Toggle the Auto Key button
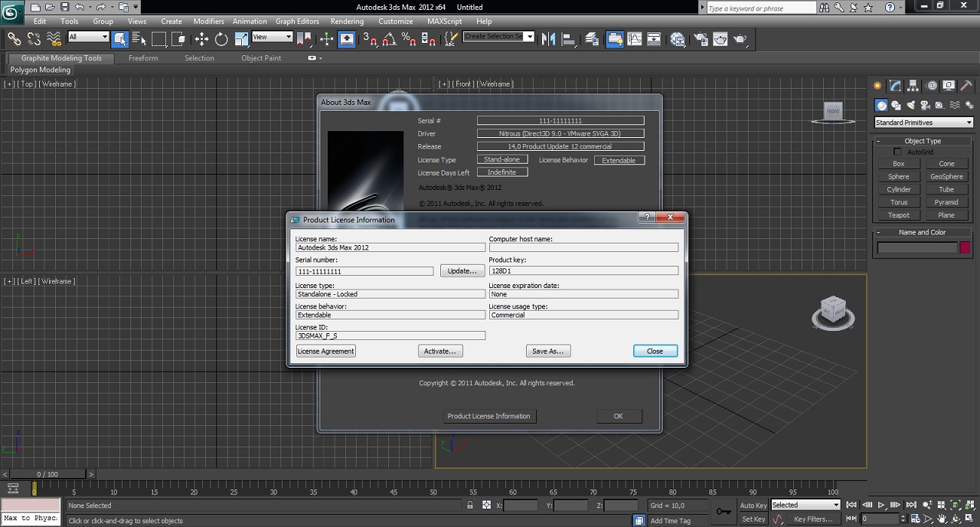980x527 pixels. [x=753, y=506]
